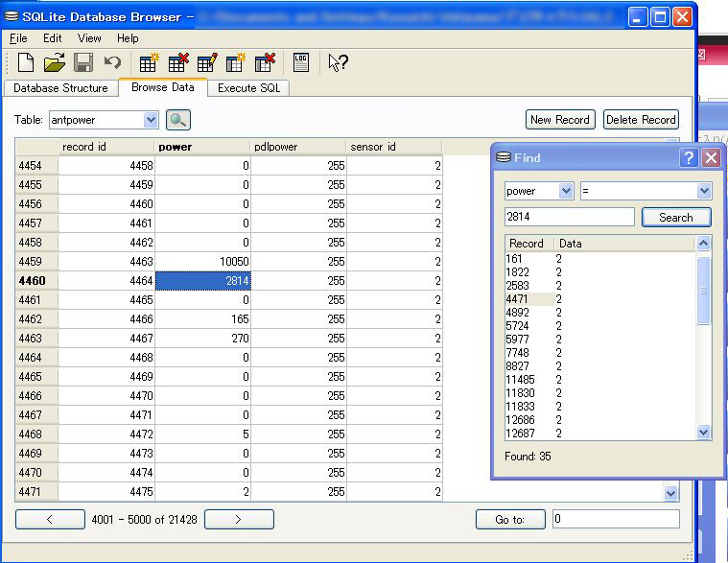
Task: Open the antpower Table dropdown
Action: tap(151, 120)
